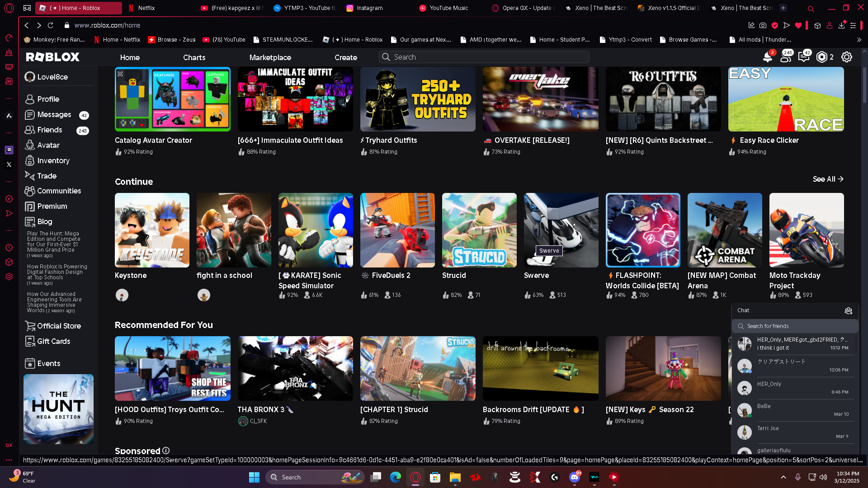Open chat with Terri Joe

point(795,432)
